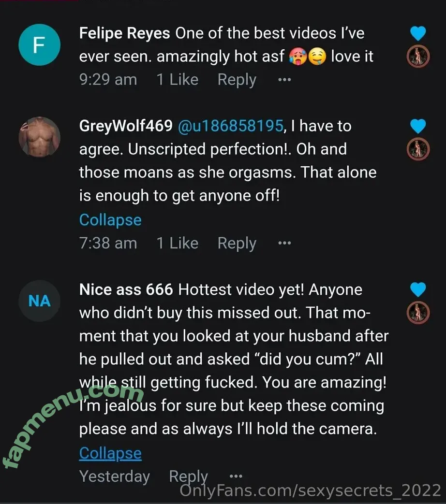Toggle the heart on GreyWolf469's comment
This screenshot has height=504, width=446.
click(x=417, y=126)
